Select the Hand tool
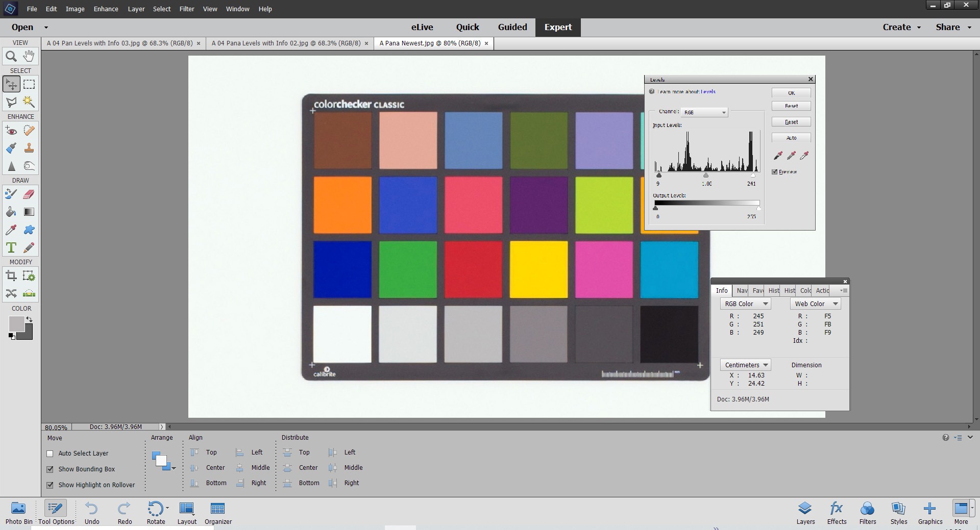This screenshot has width=980, height=530. point(29,56)
